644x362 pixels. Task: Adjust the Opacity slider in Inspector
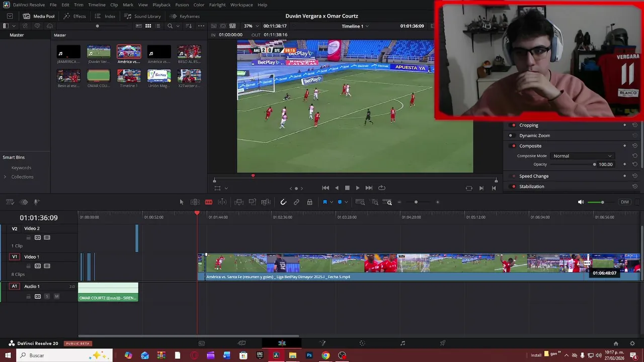tap(574, 164)
